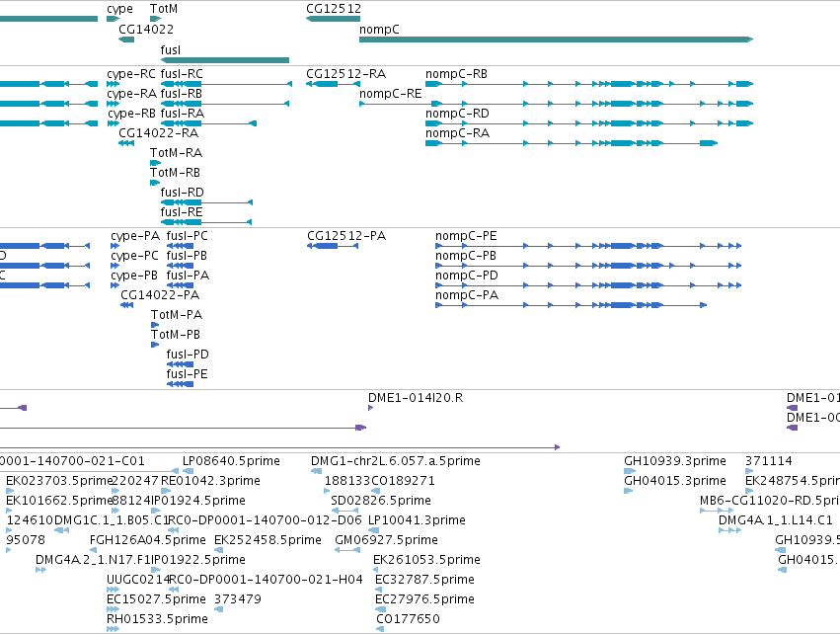
Task: Click EC27976.5prime EST
Action: click(380, 609)
